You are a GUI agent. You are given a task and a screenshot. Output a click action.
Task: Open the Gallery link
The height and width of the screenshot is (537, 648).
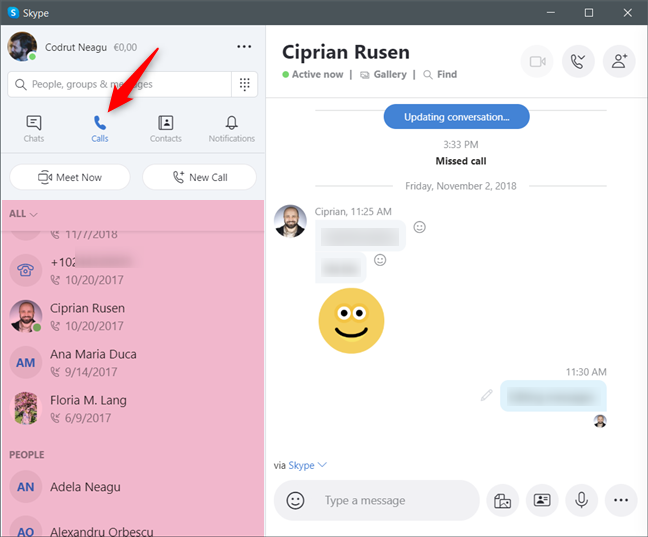384,74
